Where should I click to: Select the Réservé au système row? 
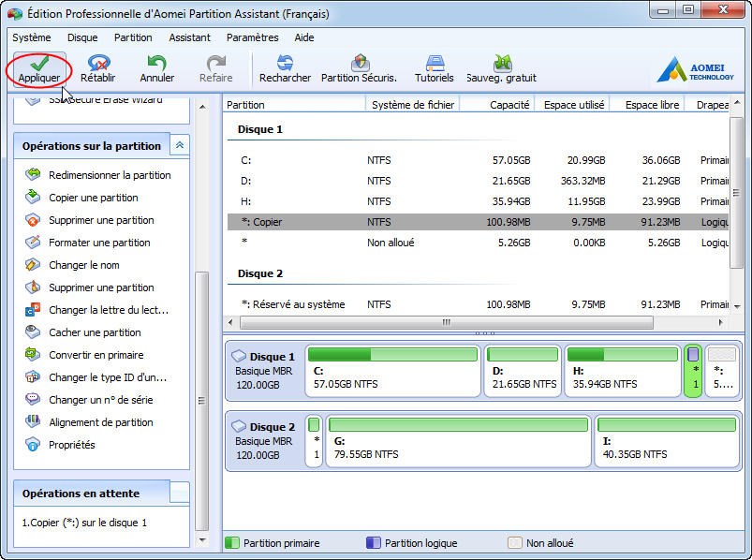(479, 304)
